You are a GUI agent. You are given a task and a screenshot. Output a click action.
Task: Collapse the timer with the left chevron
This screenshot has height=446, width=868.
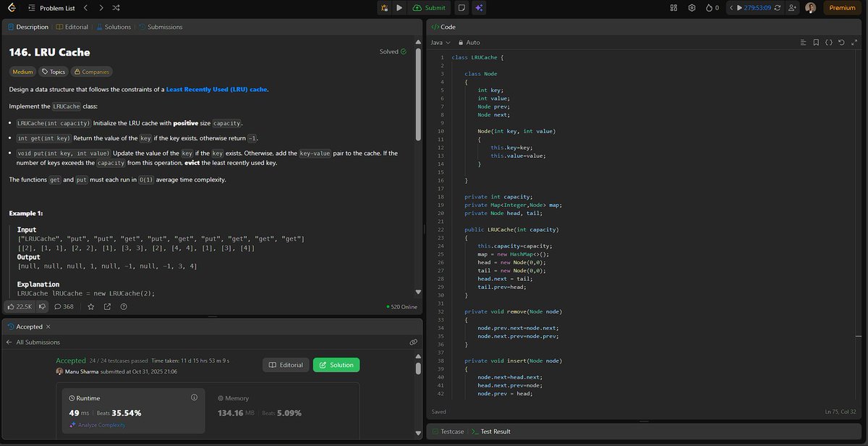point(731,7)
